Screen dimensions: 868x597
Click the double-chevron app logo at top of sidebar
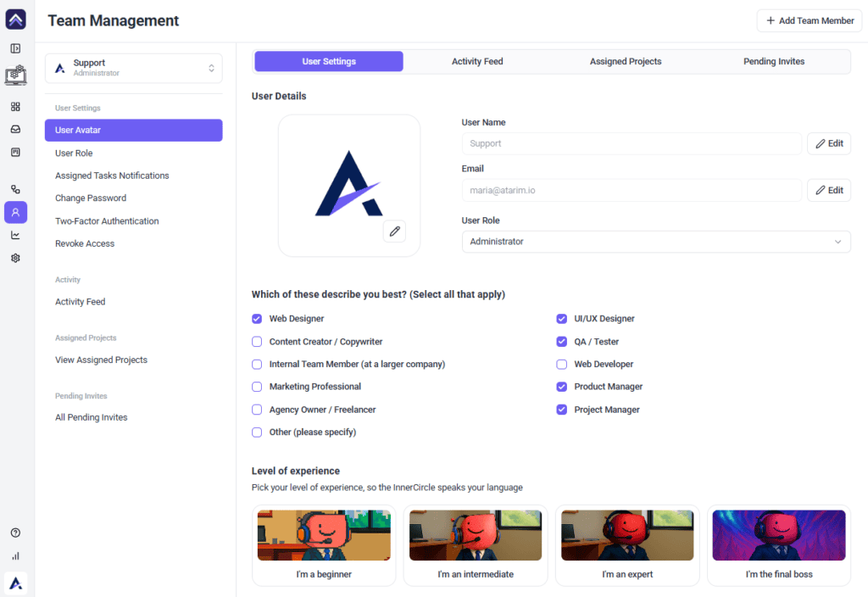pyautogui.click(x=15, y=20)
